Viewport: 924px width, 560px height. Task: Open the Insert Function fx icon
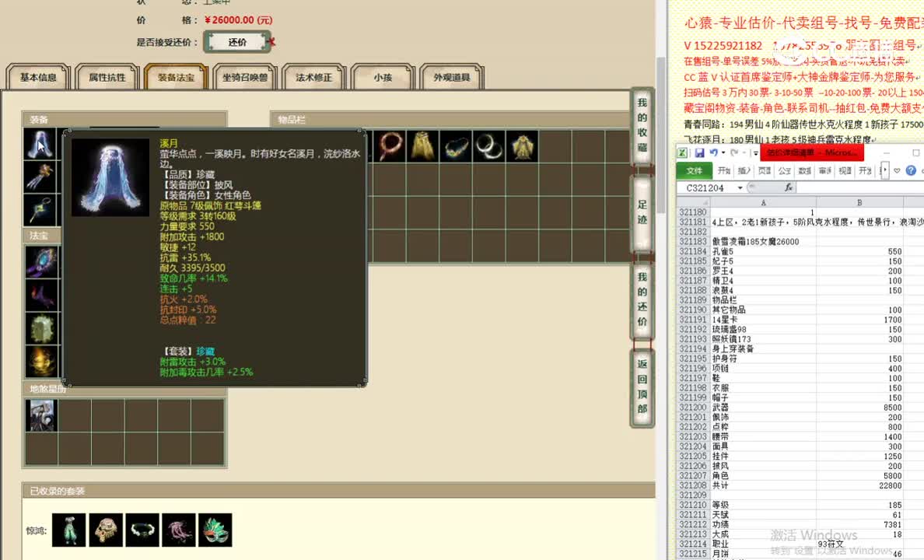pyautogui.click(x=789, y=187)
